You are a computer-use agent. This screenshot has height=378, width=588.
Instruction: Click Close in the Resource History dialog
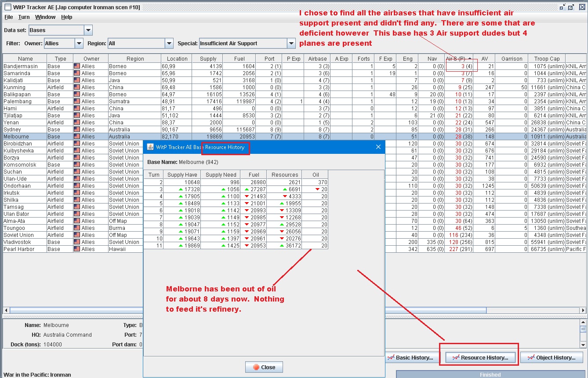264,367
